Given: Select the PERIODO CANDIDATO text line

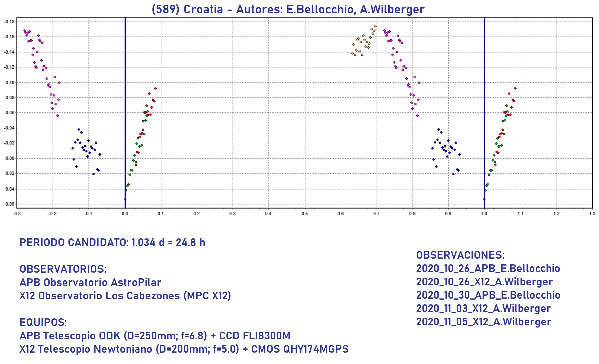Looking at the screenshot, I should tap(112, 242).
